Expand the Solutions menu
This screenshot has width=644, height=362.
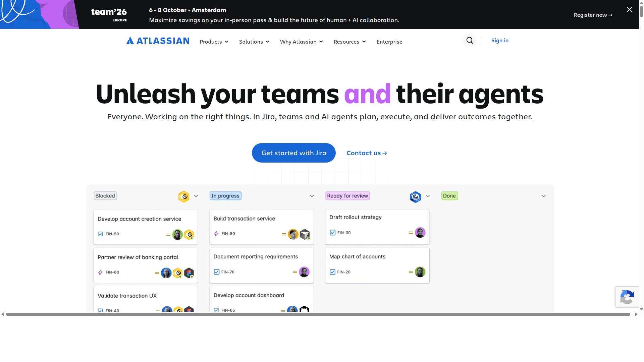click(x=254, y=42)
